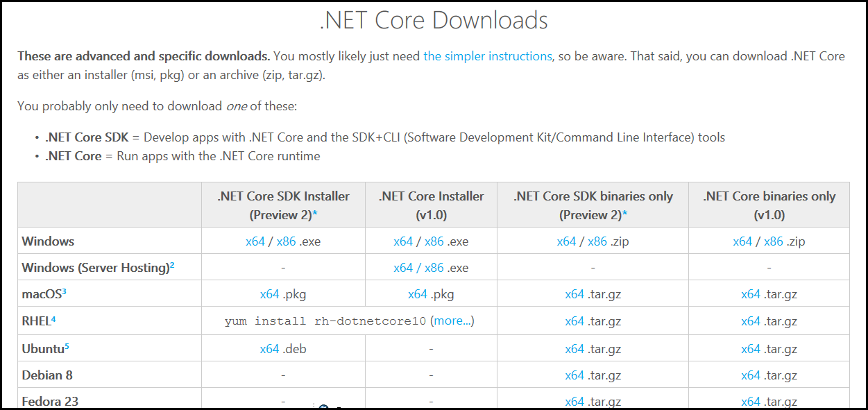
Task: Download Ubuntu x64 .deb SDK installer
Action: (x=269, y=349)
